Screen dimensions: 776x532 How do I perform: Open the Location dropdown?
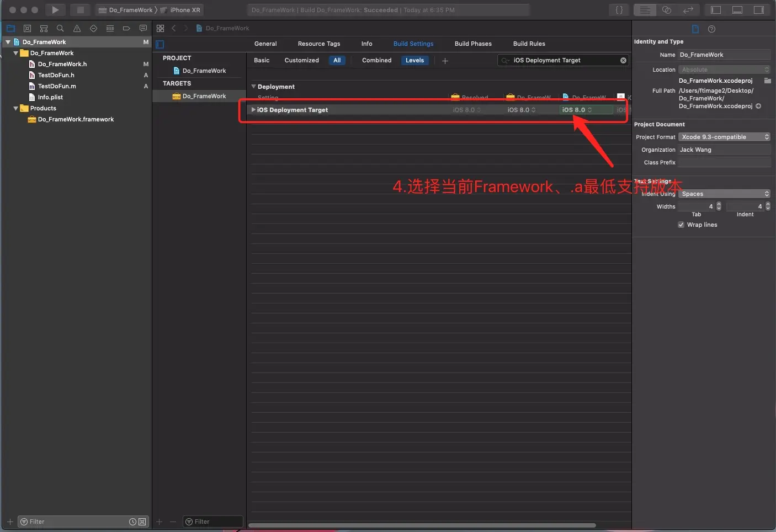pos(724,70)
